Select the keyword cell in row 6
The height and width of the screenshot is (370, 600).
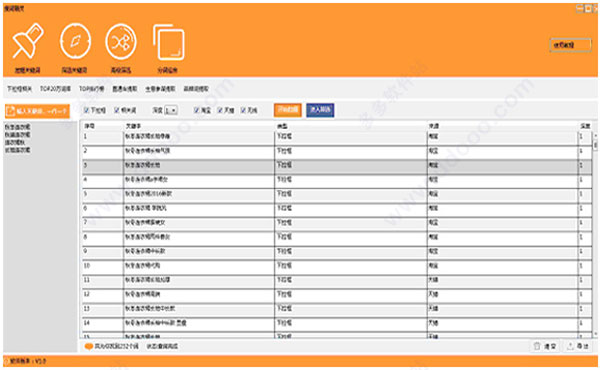(199, 209)
